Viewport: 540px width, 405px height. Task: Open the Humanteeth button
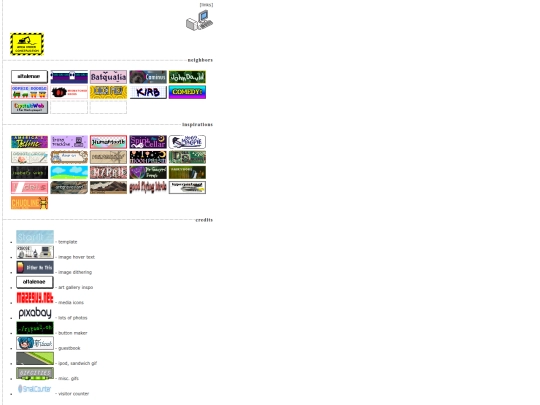click(108, 142)
